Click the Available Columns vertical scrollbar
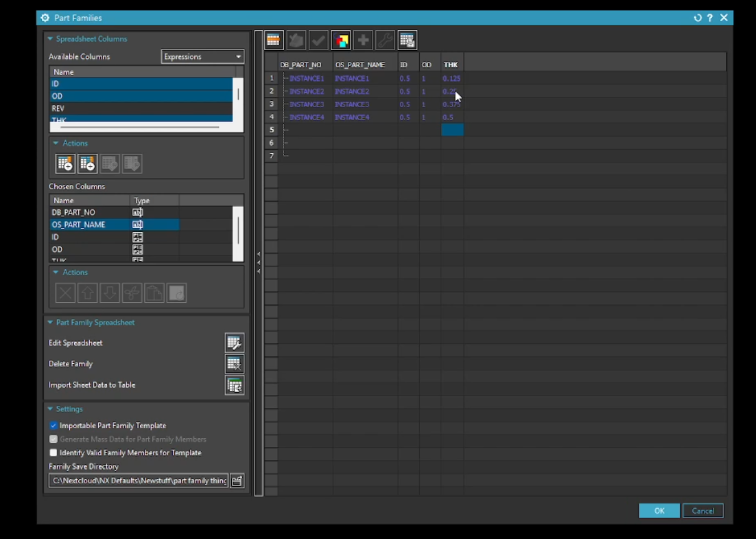Viewport: 756px width, 539px height. 238,99
